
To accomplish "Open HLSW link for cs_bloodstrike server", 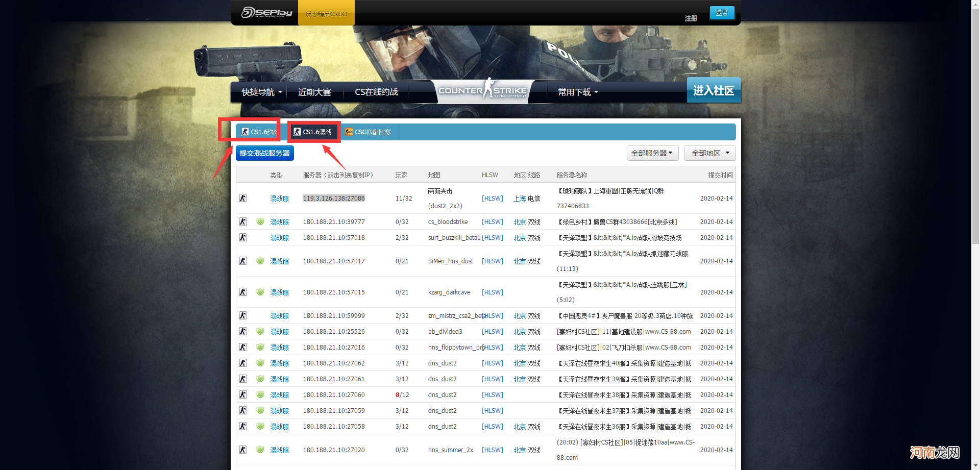I will (x=493, y=221).
